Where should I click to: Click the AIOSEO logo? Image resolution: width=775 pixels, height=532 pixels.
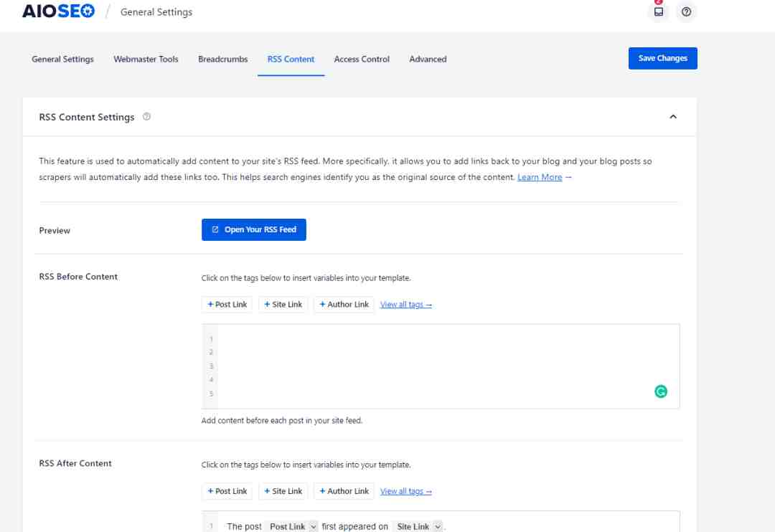tap(58, 11)
